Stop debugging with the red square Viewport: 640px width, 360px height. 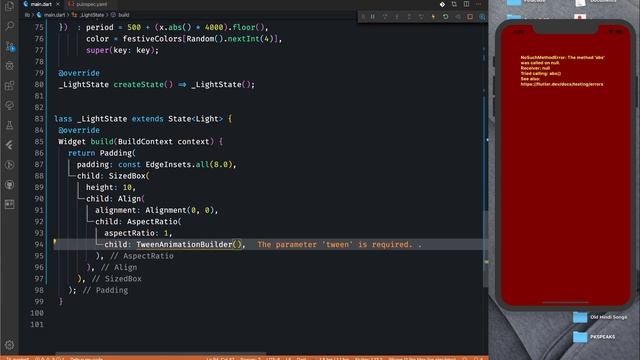click(470, 17)
